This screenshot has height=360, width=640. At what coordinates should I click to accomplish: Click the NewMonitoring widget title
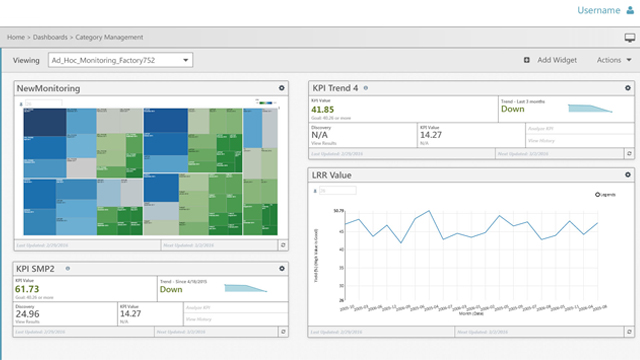(48, 88)
